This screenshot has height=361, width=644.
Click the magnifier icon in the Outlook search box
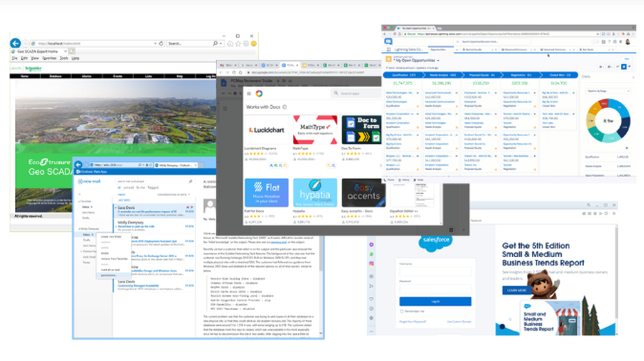[191, 181]
